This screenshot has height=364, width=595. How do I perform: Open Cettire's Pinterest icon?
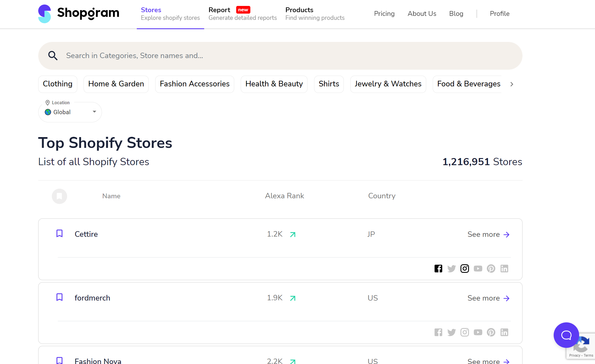click(491, 269)
